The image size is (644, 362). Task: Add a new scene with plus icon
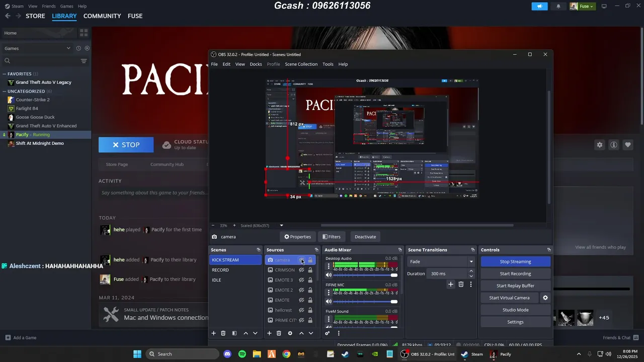tap(213, 333)
